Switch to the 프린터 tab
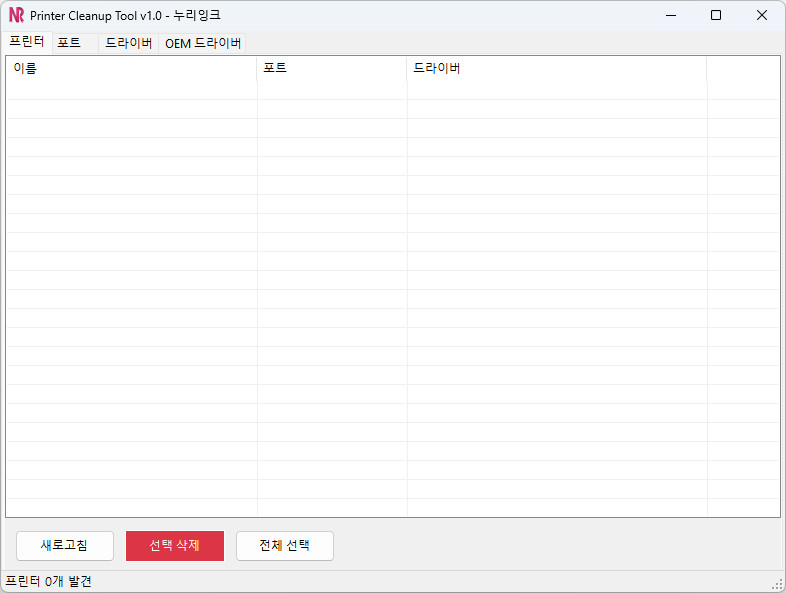This screenshot has height=593, width=786. tap(27, 42)
